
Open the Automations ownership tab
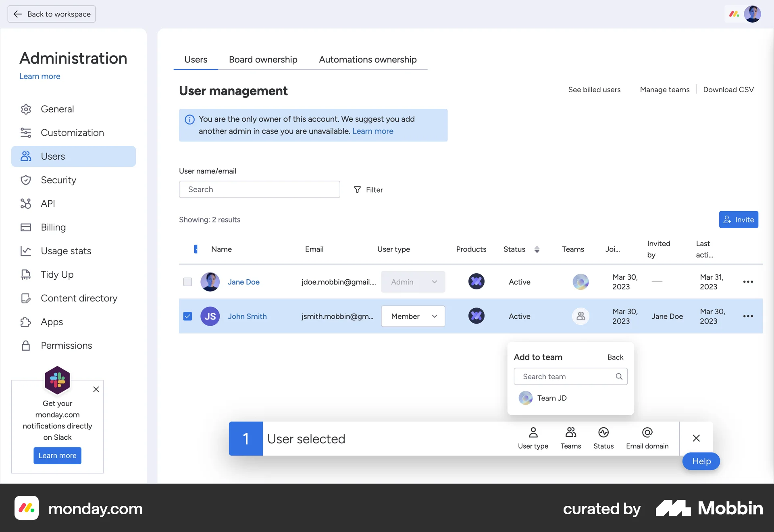tap(367, 59)
